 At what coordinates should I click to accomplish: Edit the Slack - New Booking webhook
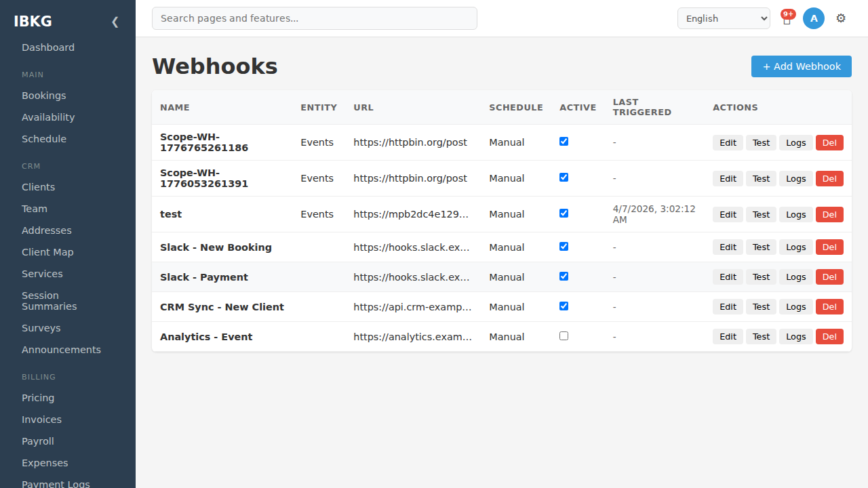coord(728,247)
